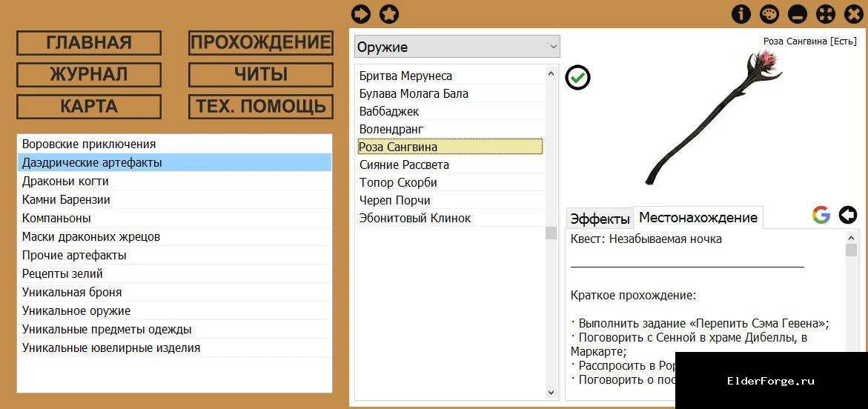Image resolution: width=868 pixels, height=409 pixels.
Task: Click the weapon list scrollbar thumb
Action: [551, 233]
